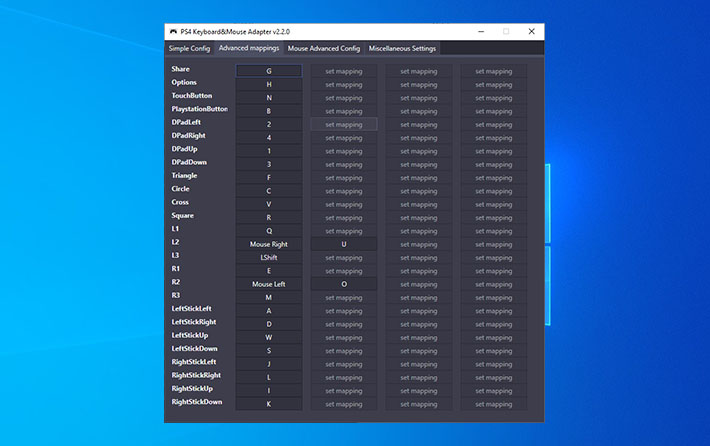
Task: Click the PlaystationButton row label
Action: (200, 109)
